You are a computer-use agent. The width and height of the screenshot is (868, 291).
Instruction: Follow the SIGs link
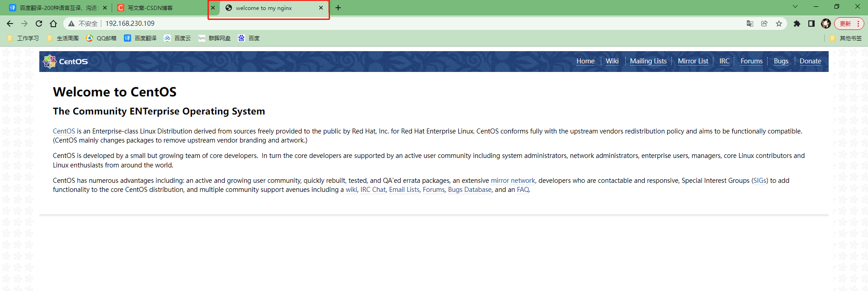coord(759,181)
